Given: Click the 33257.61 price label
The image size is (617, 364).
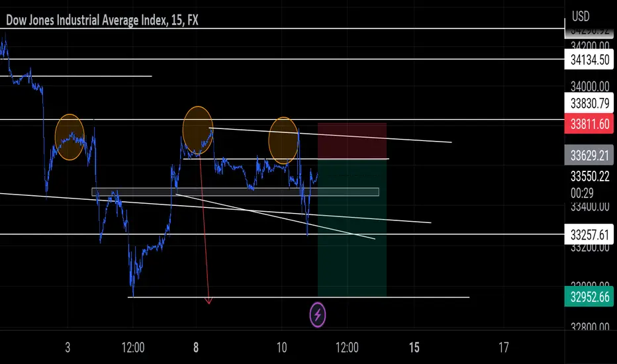Looking at the screenshot, I should 589,235.
